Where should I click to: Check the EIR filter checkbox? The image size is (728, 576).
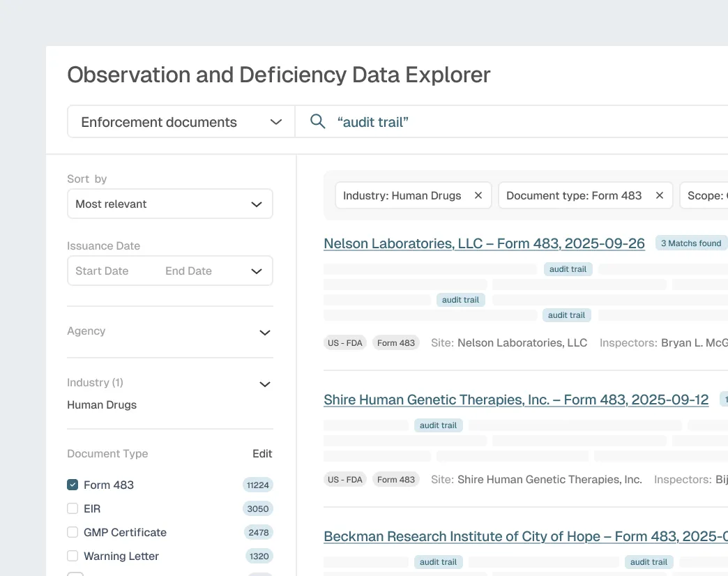click(x=73, y=508)
